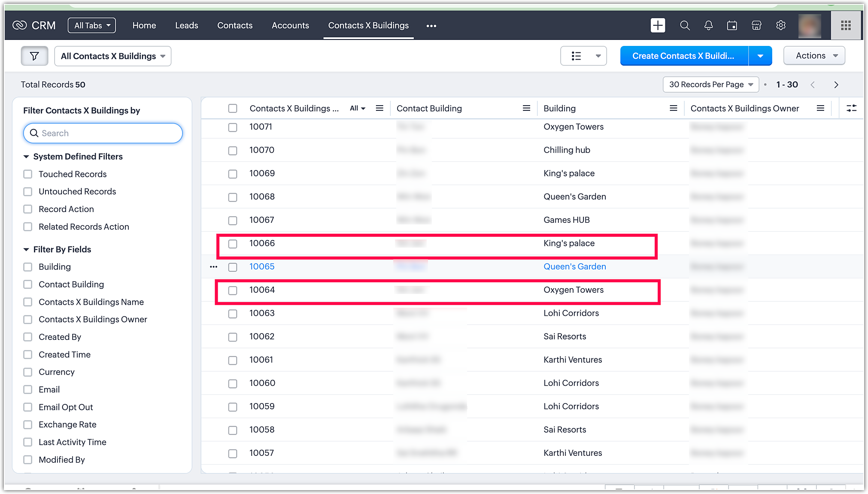Open the settings gear icon
Viewport: 868px width, 494px height.
(x=781, y=25)
